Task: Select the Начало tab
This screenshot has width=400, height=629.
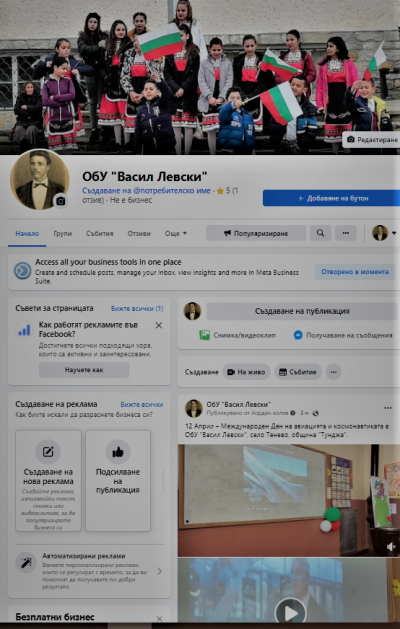Action: click(x=27, y=233)
